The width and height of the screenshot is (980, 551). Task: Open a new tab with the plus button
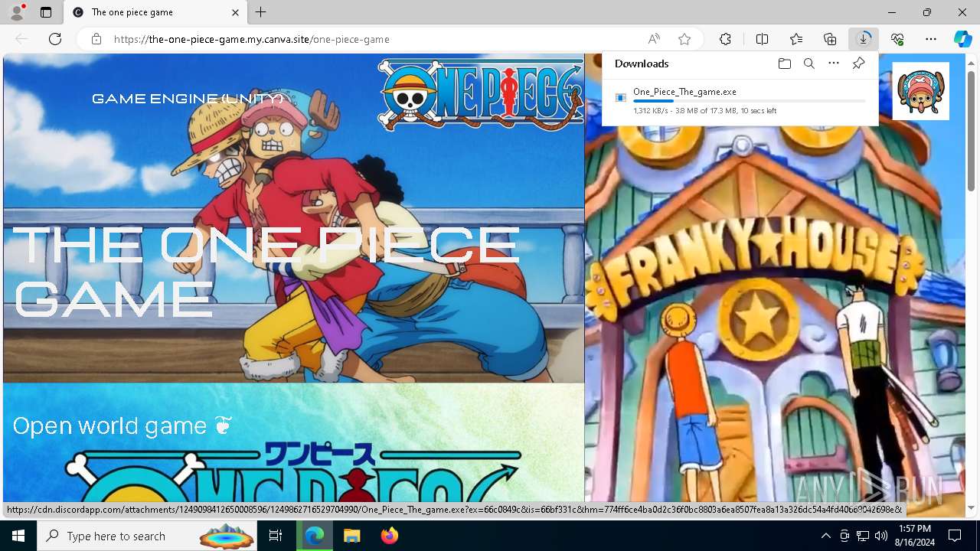click(x=261, y=12)
